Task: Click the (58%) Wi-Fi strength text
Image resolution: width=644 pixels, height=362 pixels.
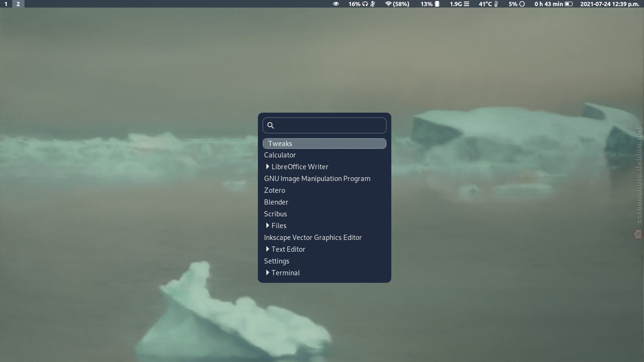Action: (401, 4)
